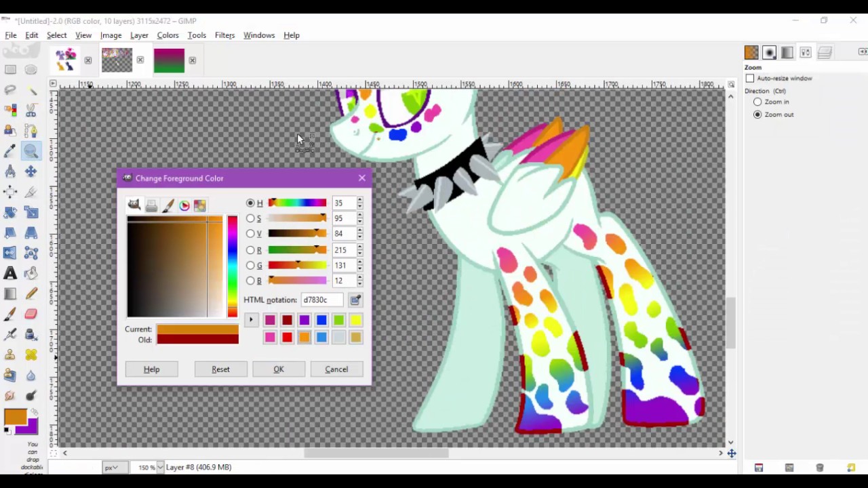The width and height of the screenshot is (868, 488).
Task: Click the HTML notation input field
Action: coord(322,300)
